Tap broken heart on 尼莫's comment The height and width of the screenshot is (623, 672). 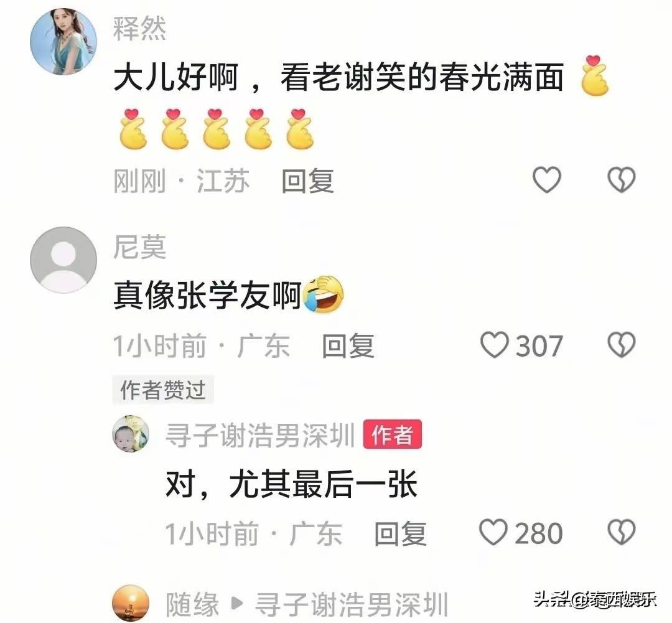(622, 345)
